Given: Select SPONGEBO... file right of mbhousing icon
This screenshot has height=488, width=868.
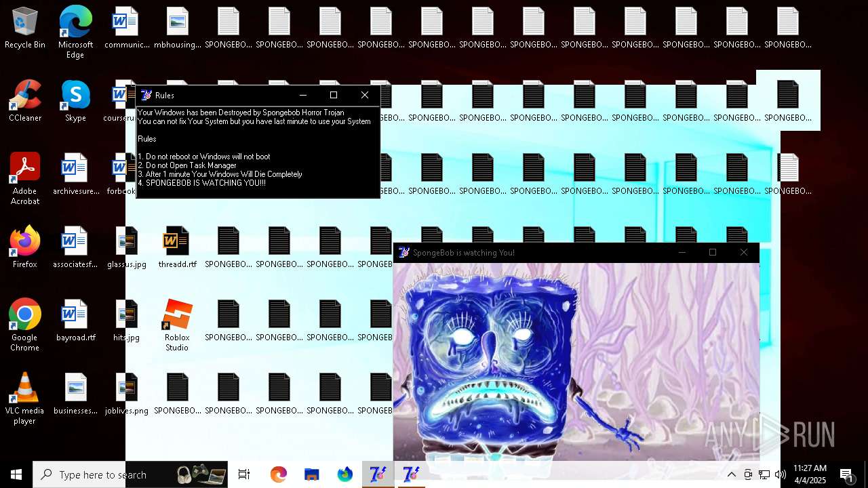Looking at the screenshot, I should [x=228, y=28].
